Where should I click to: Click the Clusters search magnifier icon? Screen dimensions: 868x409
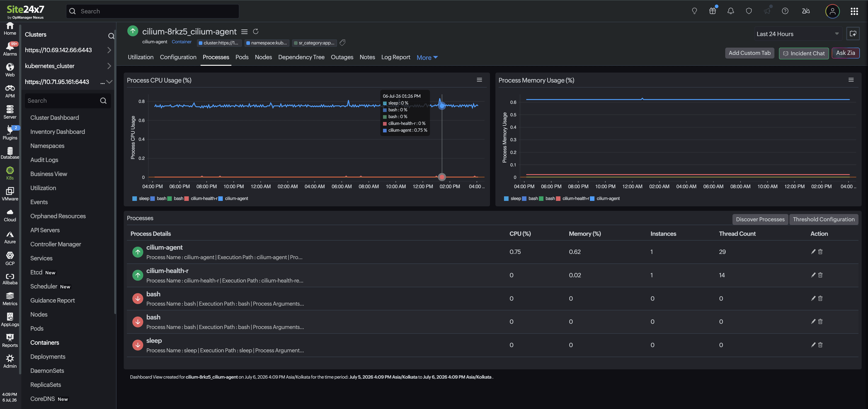[x=111, y=36]
